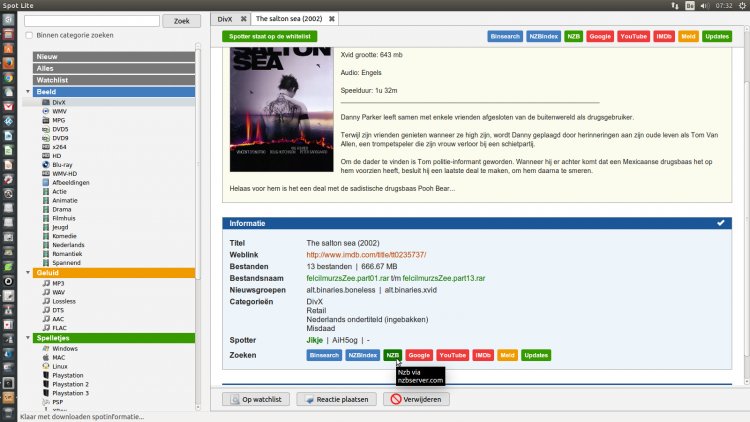Image resolution: width=750 pixels, height=422 pixels.
Task: Open the system gear menu
Action: pyautogui.click(x=742, y=5)
